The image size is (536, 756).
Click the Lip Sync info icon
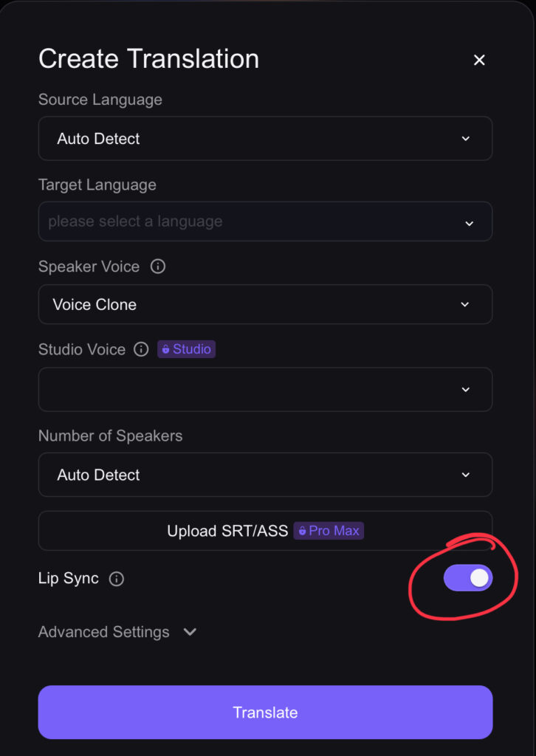click(116, 579)
